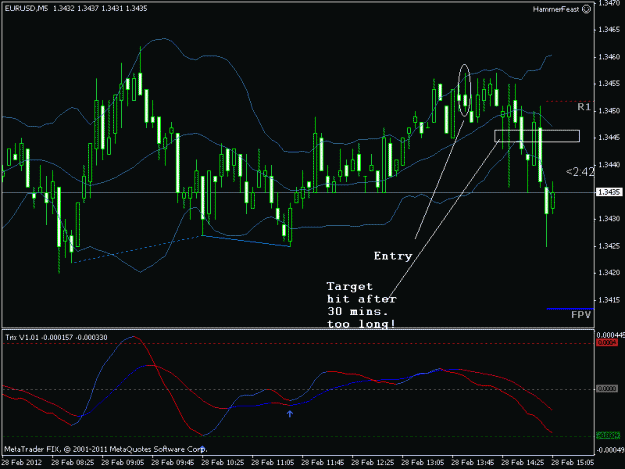Screen dimensions: 625x469
Task: Click the "28 Feb 14:25" time label
Action: coord(523,462)
